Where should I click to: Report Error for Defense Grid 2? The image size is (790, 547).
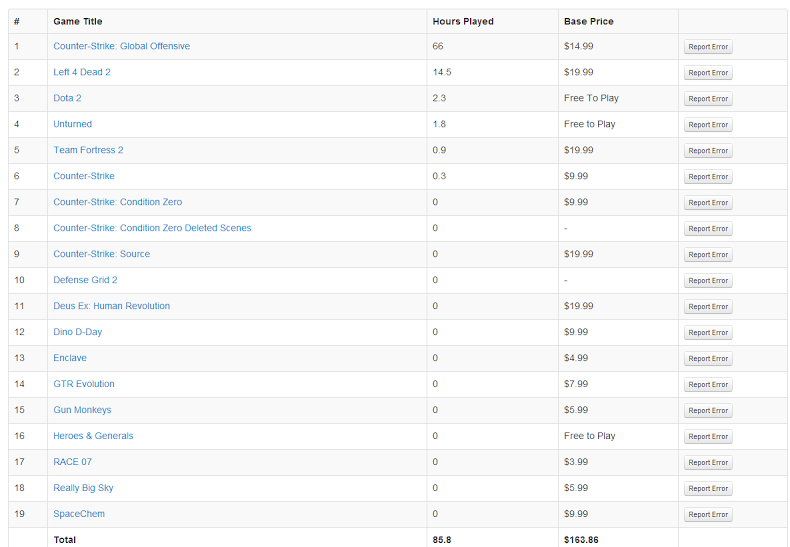coord(708,281)
